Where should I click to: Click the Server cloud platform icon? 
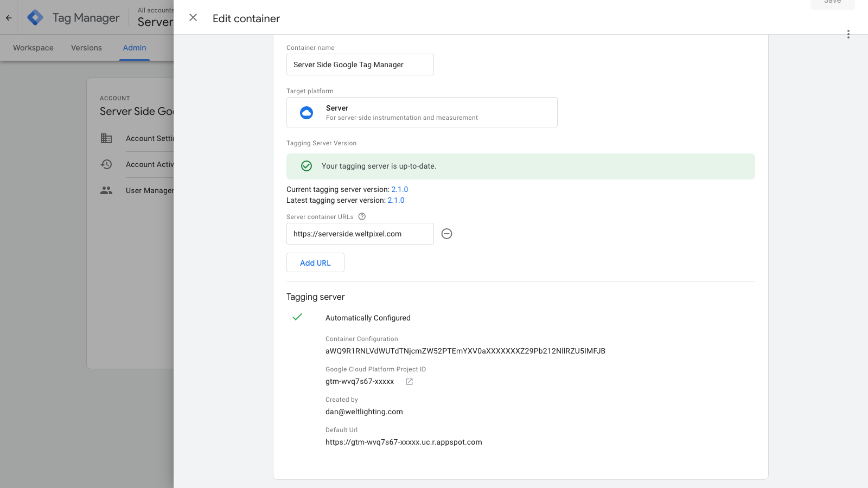click(307, 113)
